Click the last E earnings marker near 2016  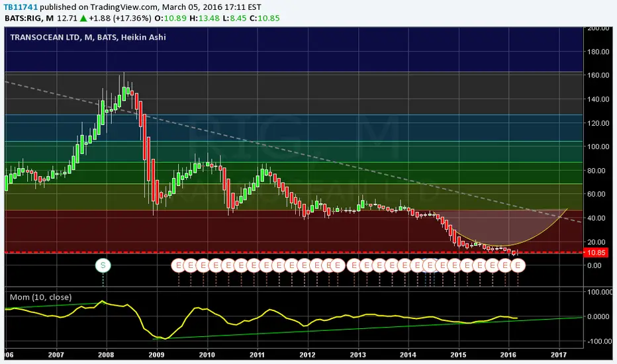coord(518,265)
